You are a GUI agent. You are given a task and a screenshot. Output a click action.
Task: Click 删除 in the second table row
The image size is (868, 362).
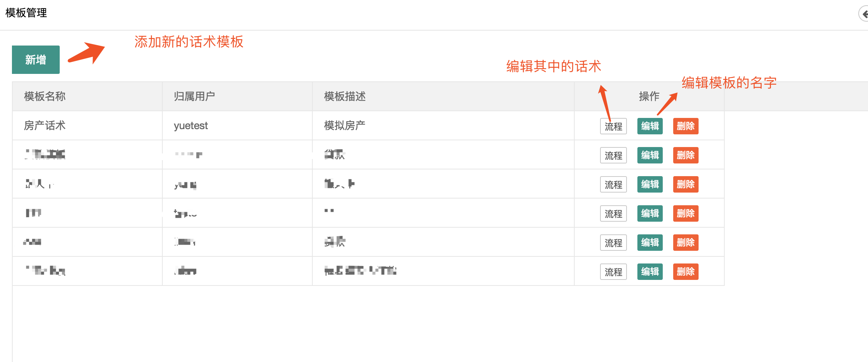(x=686, y=155)
